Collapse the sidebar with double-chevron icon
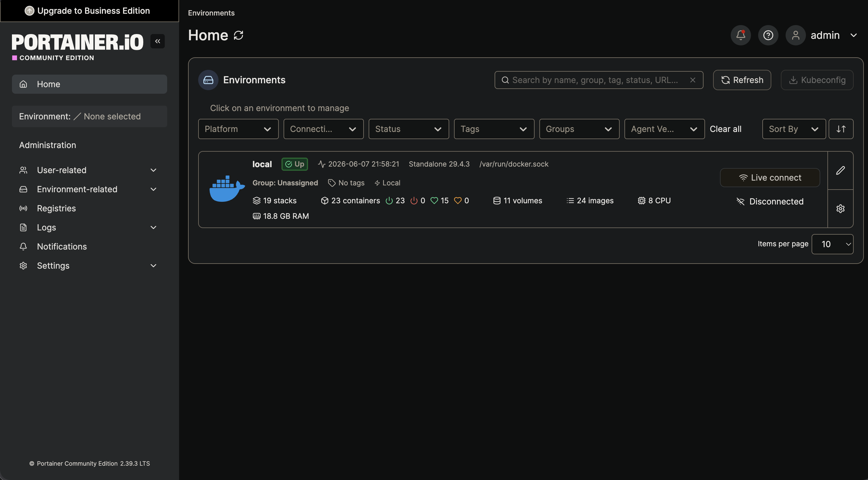868x480 pixels. [x=157, y=41]
